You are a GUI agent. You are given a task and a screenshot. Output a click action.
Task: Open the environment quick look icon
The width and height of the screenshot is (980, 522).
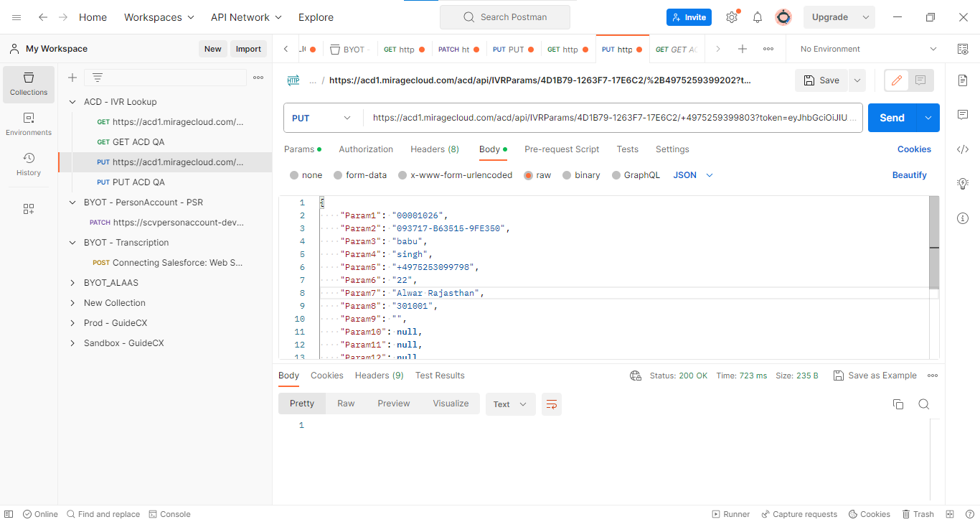963,49
